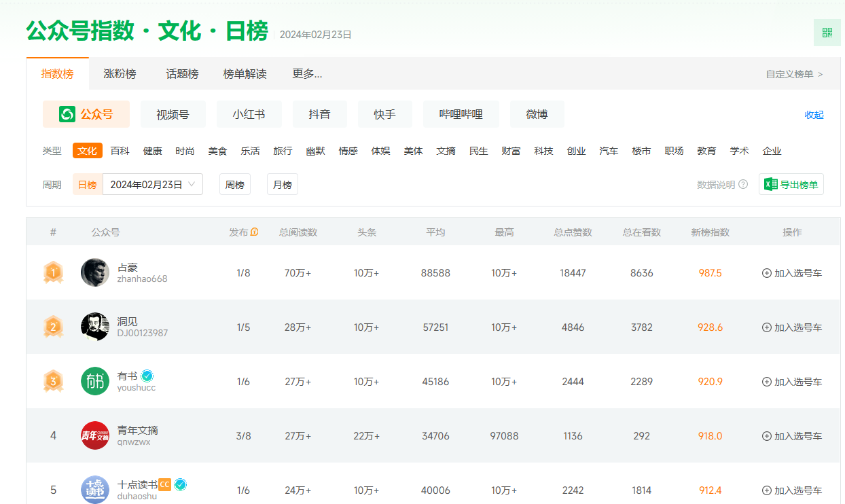
Task: Open 有书 green logo avatar
Action: point(95,381)
